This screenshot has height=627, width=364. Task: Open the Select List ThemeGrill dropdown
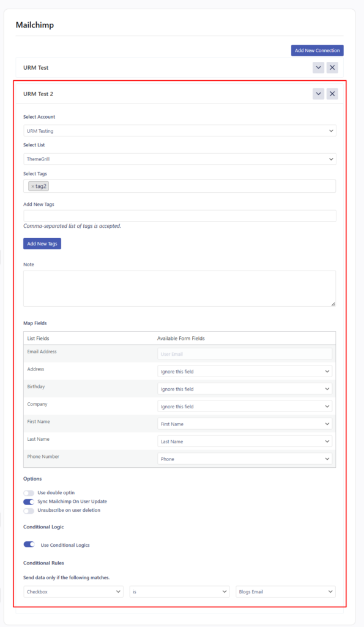point(179,159)
